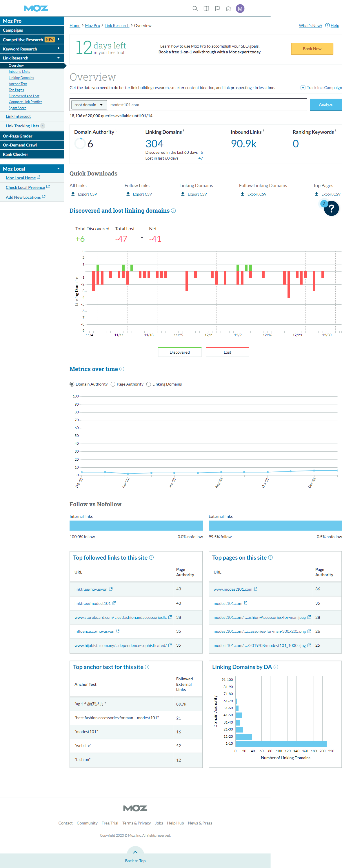This screenshot has width=342, height=868.
Task: Toggle Lost series in chart legend
Action: 228,352
